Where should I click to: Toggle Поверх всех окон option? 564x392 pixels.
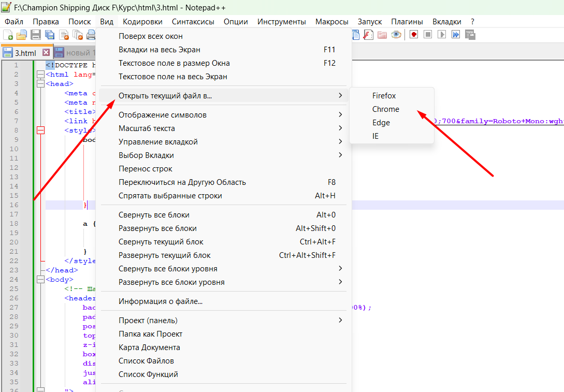pyautogui.click(x=223, y=36)
